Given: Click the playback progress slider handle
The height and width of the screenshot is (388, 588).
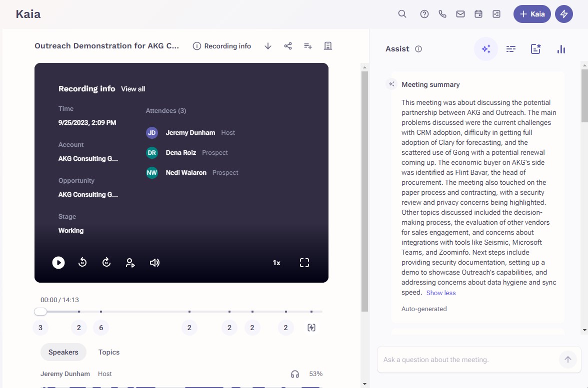Looking at the screenshot, I should pyautogui.click(x=40, y=312).
